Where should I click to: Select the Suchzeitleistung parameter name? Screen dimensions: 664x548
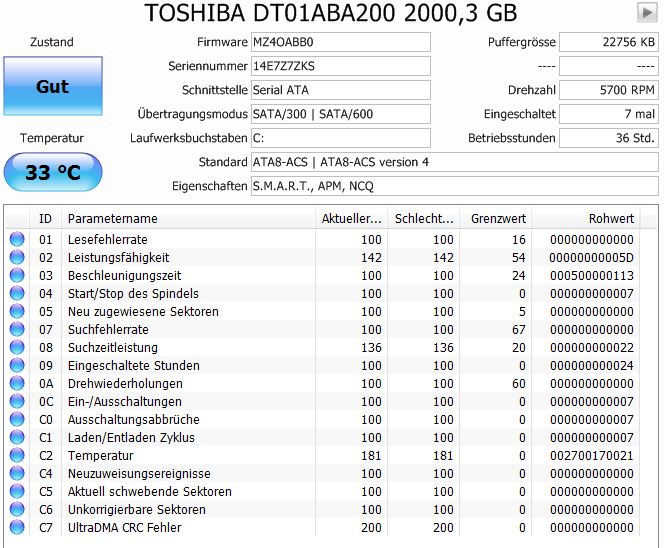coord(113,348)
